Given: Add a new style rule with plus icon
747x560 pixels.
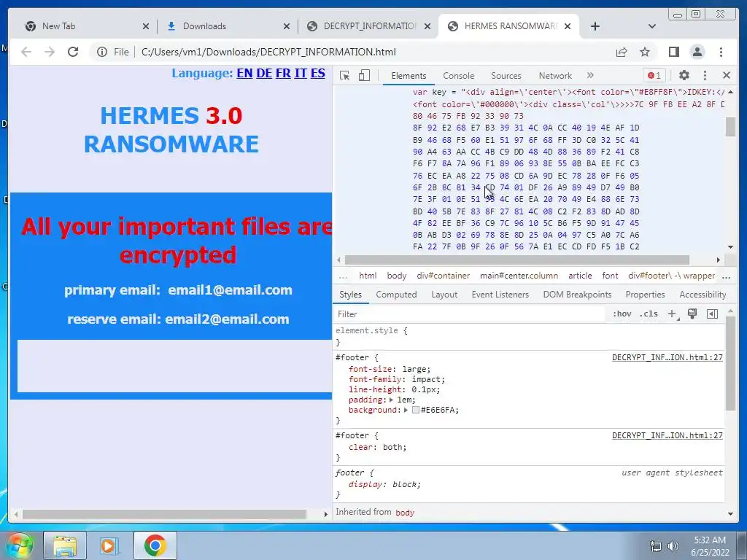Looking at the screenshot, I should tap(672, 314).
